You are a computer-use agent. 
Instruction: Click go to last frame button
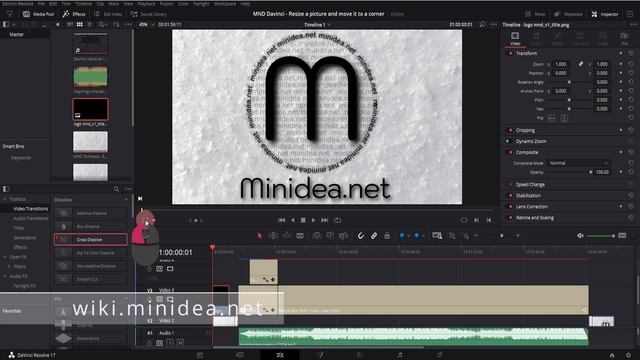coord(324,220)
